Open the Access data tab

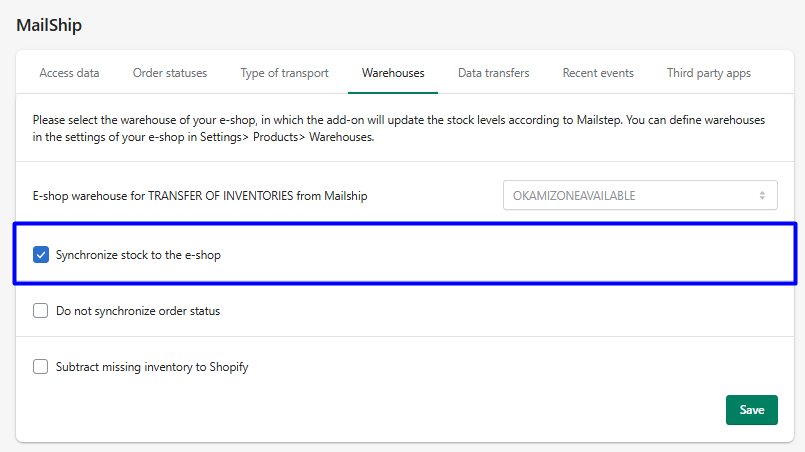tap(69, 73)
